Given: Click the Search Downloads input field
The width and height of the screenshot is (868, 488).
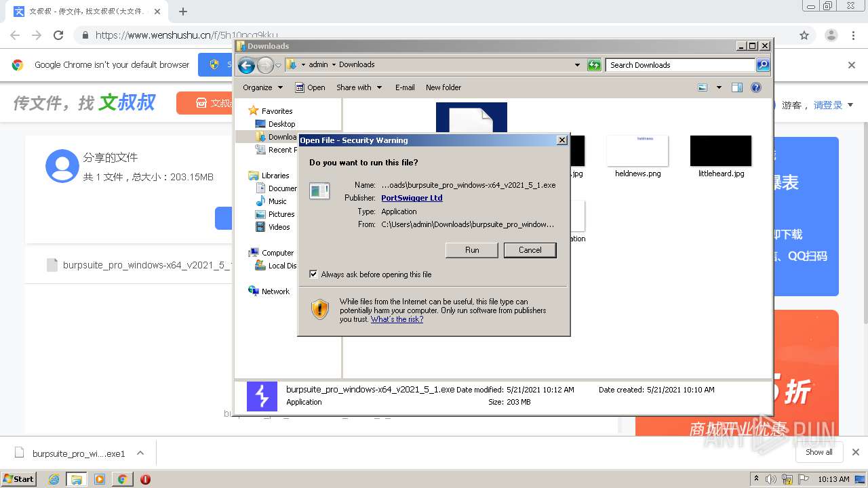Looking at the screenshot, I should 680,65.
